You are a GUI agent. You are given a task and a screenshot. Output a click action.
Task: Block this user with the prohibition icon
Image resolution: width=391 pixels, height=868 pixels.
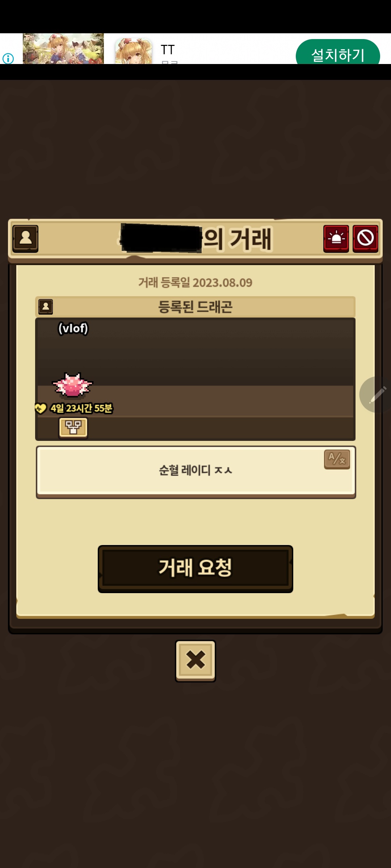pyautogui.click(x=365, y=238)
